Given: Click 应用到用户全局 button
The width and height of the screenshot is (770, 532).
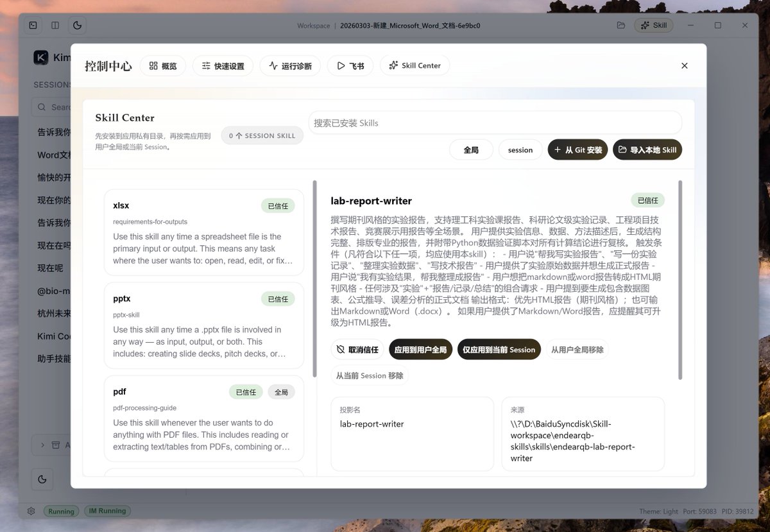Looking at the screenshot, I should click(x=420, y=350).
